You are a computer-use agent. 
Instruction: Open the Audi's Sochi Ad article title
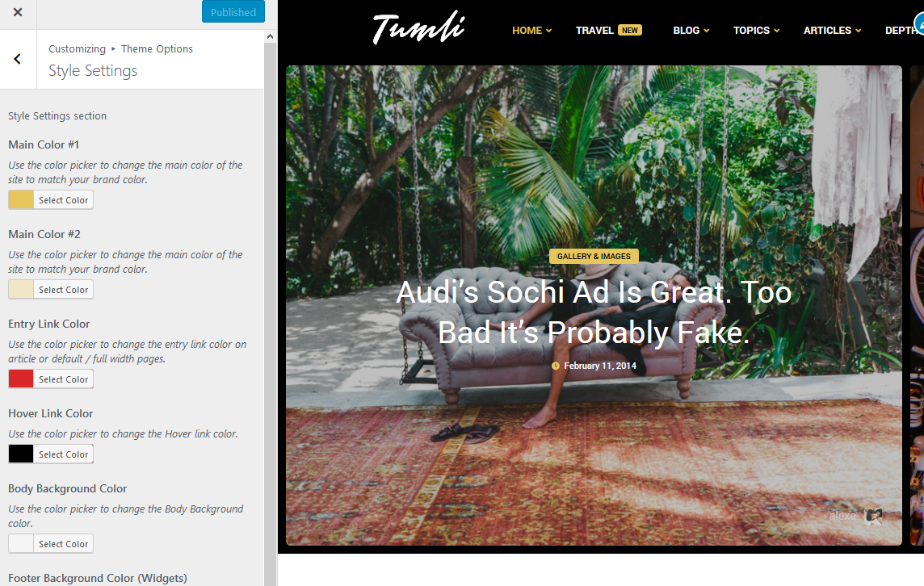click(x=594, y=312)
